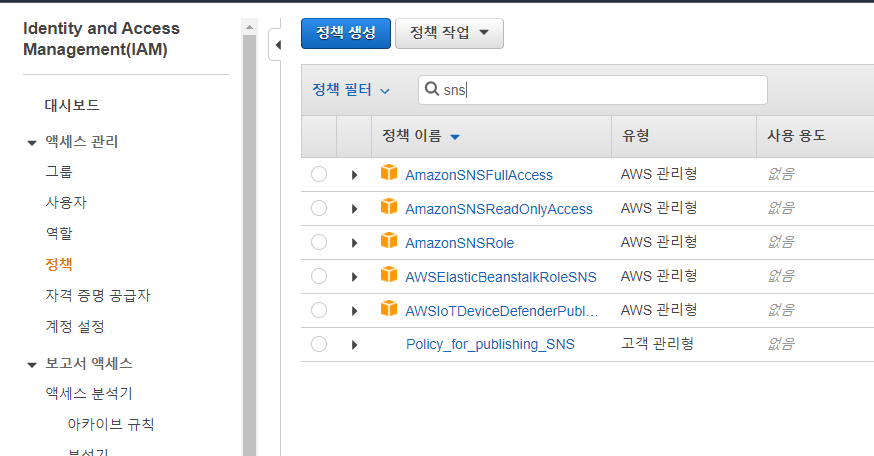Select the AmazonSNSFullAccess radio button
The width and height of the screenshot is (874, 456).
319,174
